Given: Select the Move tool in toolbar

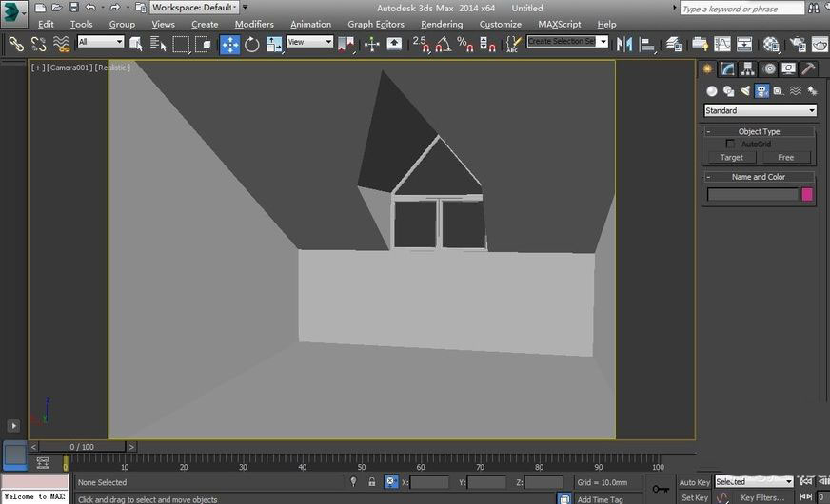Looking at the screenshot, I should tap(230, 44).
